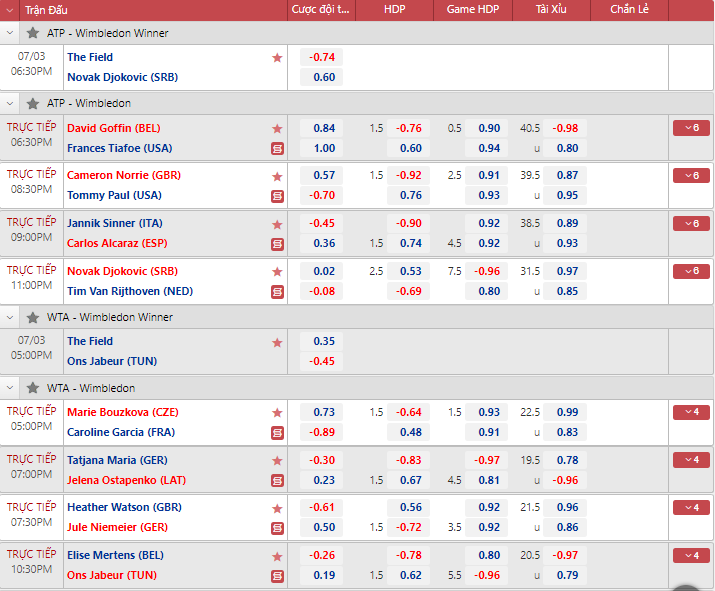Select the HDP column header
715x591 pixels.
[x=394, y=10]
